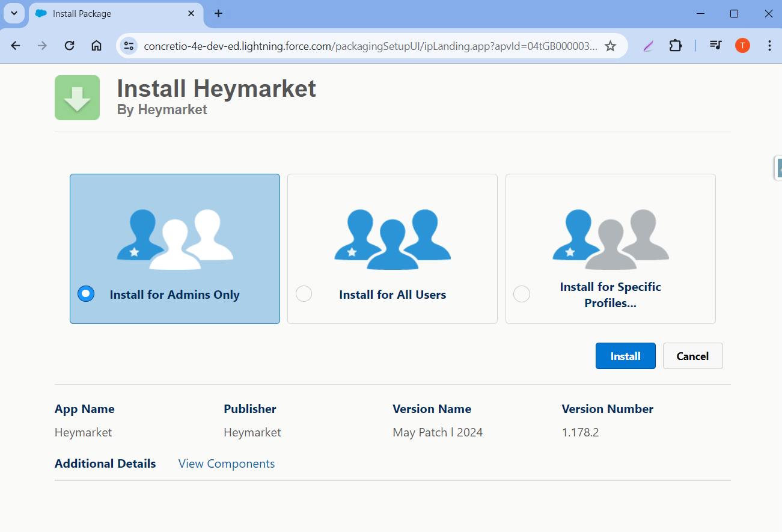This screenshot has width=782, height=532.
Task: Click the Salesforce cloud favicon on the tab
Action: (x=41, y=13)
